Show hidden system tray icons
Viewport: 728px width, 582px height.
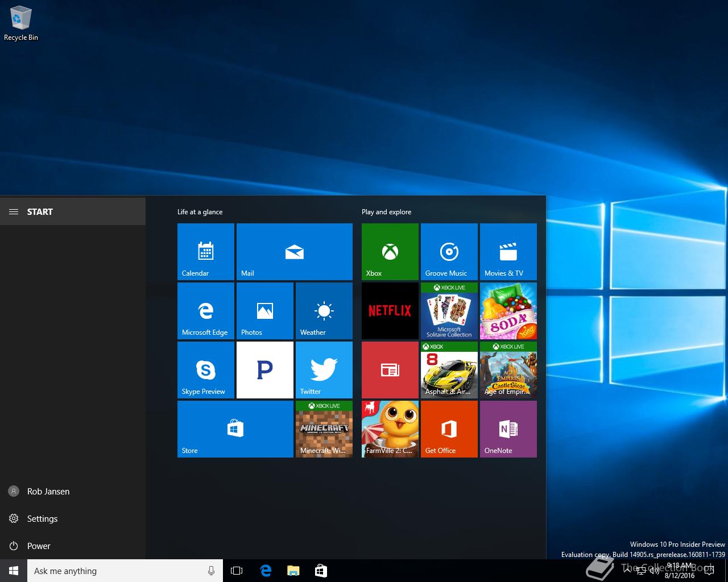(627, 571)
